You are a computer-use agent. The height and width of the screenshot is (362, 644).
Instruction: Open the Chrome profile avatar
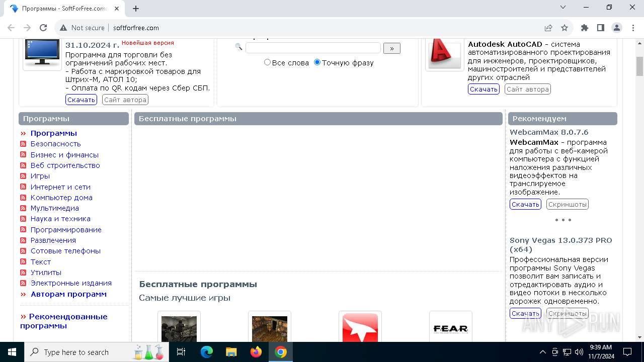tap(616, 28)
